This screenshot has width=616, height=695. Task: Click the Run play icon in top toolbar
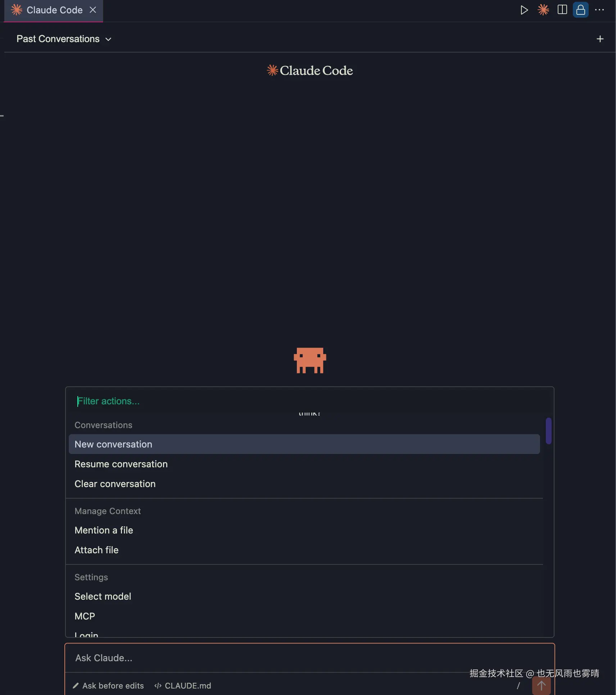pos(524,10)
